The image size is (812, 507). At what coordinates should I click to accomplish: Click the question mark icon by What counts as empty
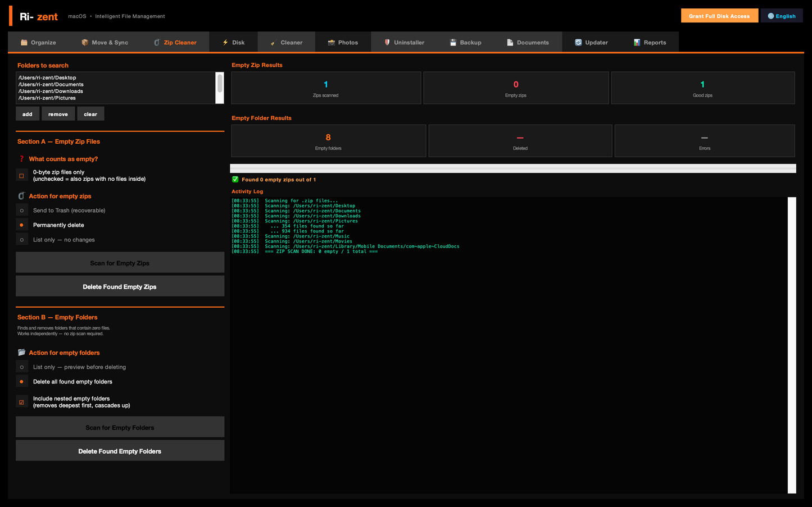pos(22,159)
